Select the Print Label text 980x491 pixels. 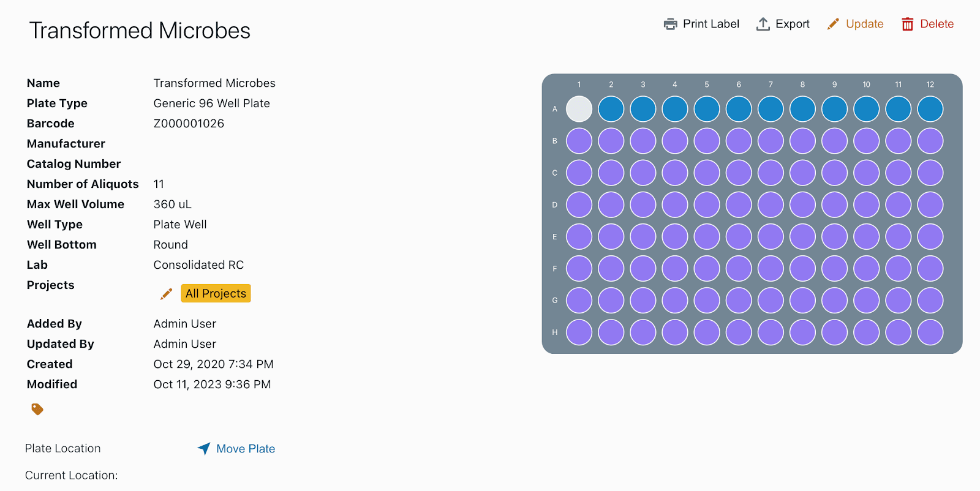click(710, 24)
